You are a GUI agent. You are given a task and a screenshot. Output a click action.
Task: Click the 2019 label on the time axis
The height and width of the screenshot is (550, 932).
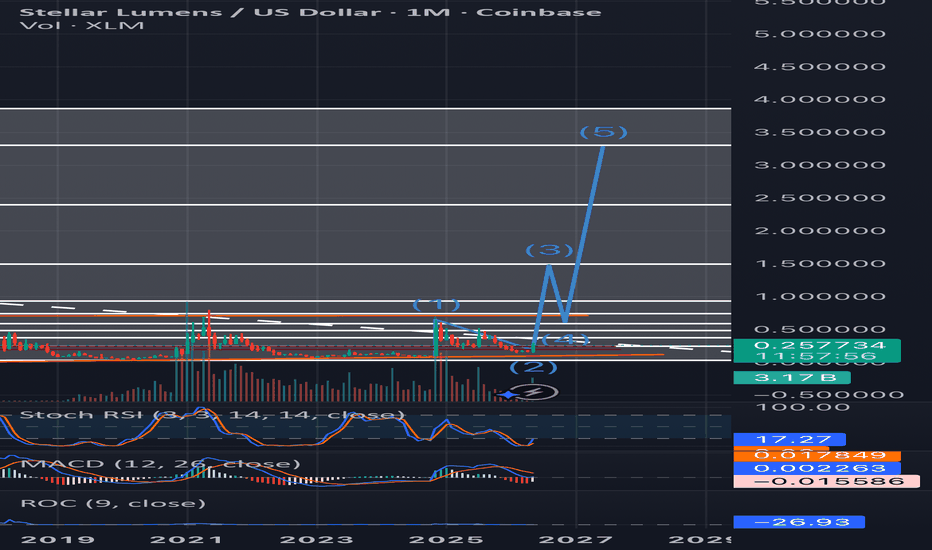tap(57, 540)
